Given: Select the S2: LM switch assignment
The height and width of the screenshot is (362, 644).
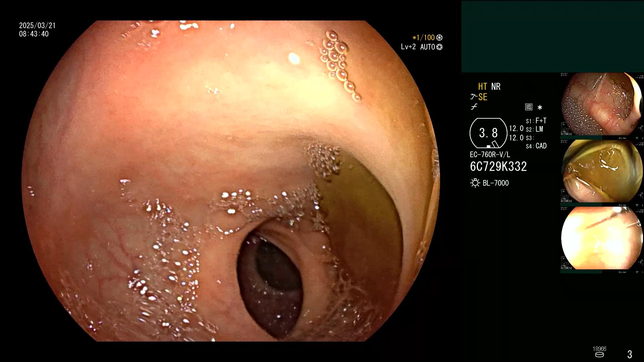Looking at the screenshot, I should pos(534,129).
